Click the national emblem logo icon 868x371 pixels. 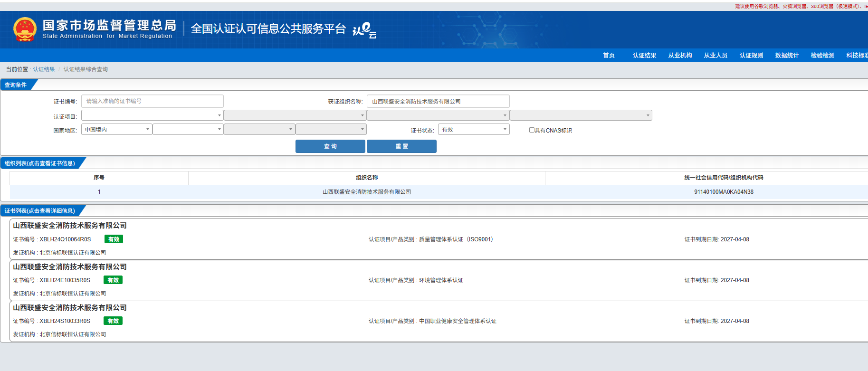pos(25,29)
